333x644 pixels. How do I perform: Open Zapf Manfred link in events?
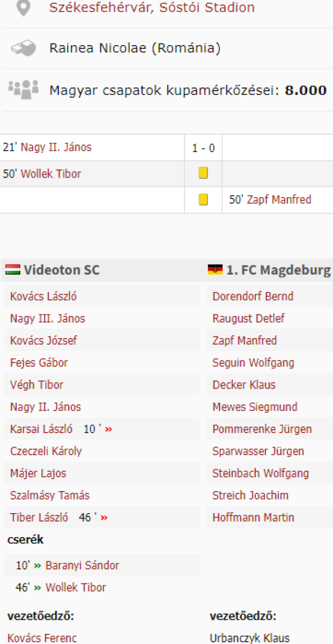[279, 200]
